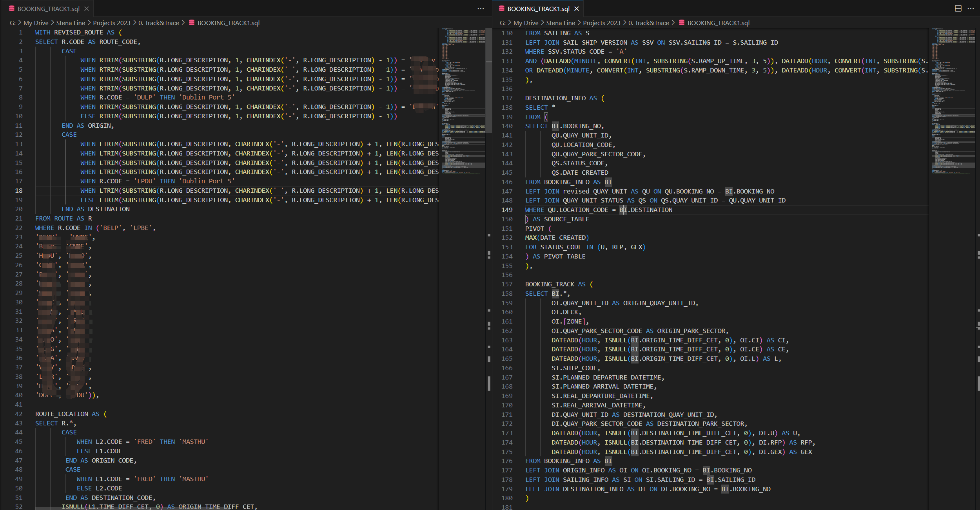The height and width of the screenshot is (510, 980).
Task: Click database file icon in right tab
Action: click(x=502, y=9)
